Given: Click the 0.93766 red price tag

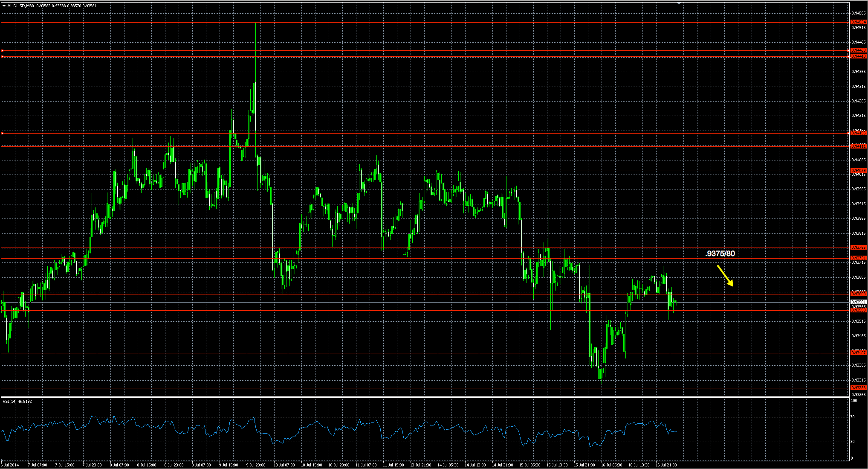Looking at the screenshot, I should tap(858, 248).
